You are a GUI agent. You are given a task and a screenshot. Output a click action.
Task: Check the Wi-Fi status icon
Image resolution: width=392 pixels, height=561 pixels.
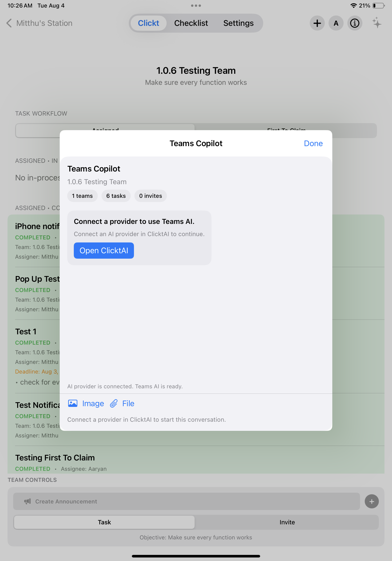[x=353, y=6]
